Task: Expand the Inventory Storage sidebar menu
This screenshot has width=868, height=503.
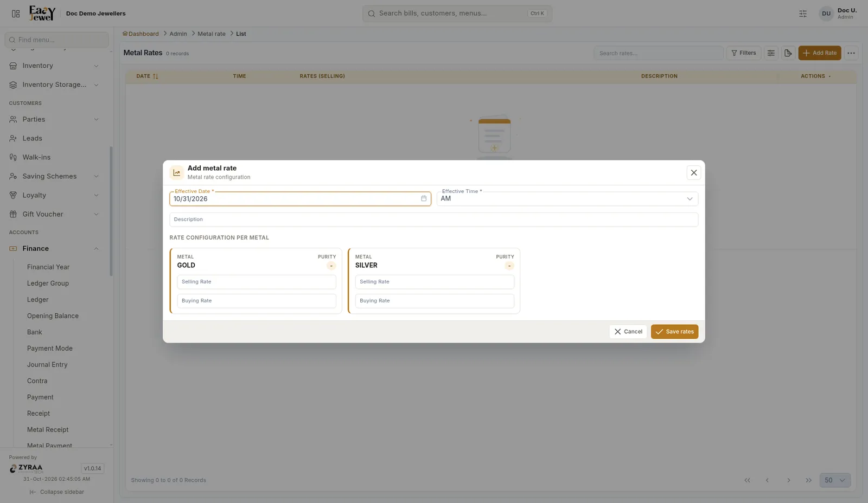Action: [x=54, y=85]
